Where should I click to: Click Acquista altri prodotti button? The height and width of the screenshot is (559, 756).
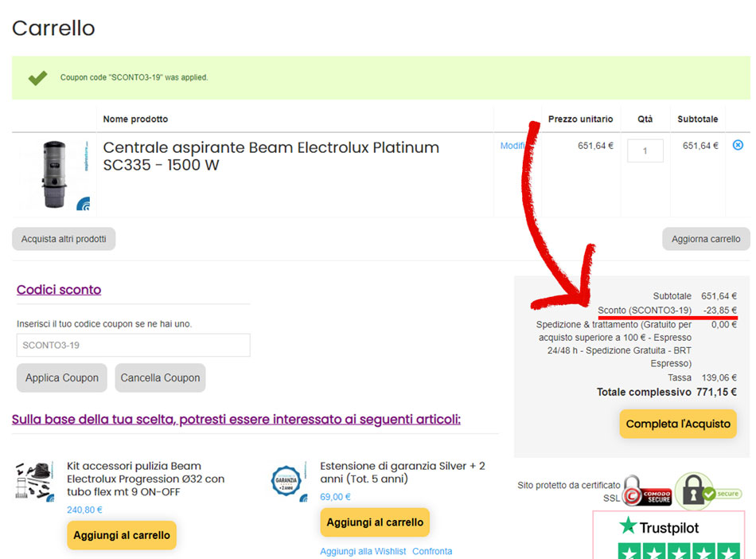pyautogui.click(x=64, y=239)
